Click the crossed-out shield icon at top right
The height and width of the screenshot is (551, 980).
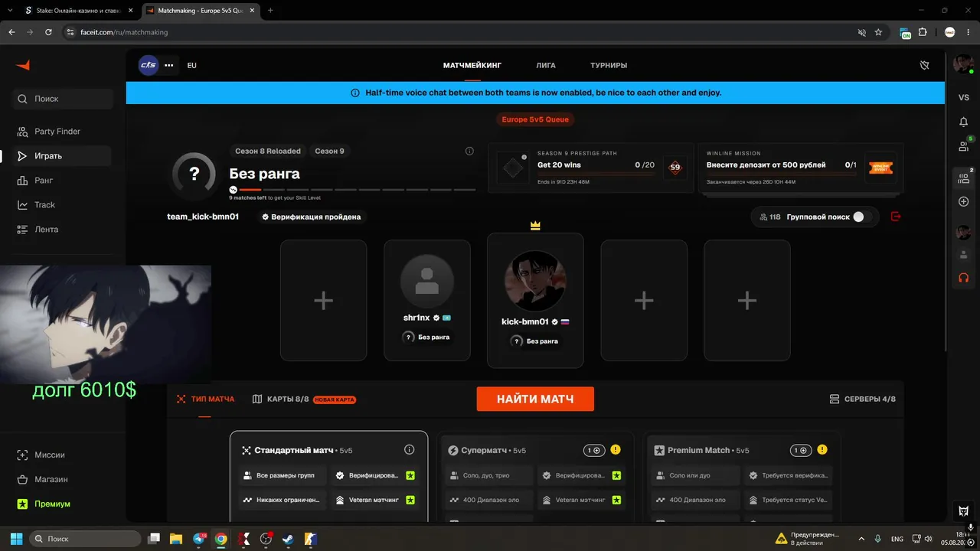[924, 66]
